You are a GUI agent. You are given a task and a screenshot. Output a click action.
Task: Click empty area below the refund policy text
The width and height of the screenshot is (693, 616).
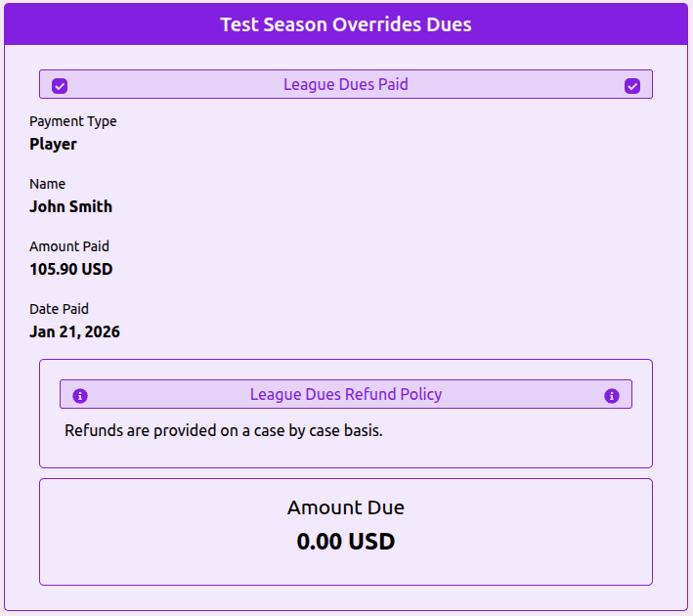click(346, 454)
